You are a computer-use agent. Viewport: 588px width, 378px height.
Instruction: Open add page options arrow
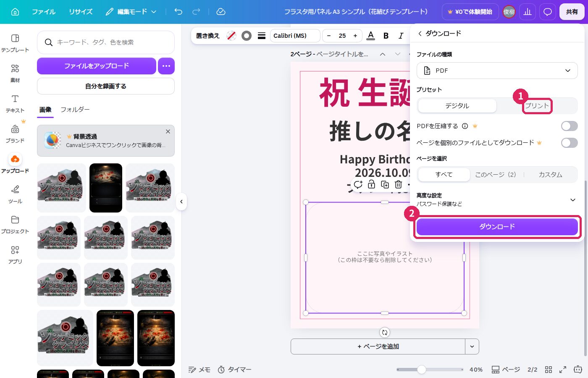472,346
